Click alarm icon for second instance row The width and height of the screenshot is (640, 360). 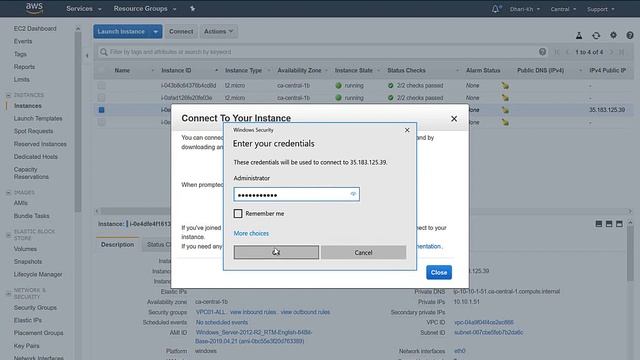(505, 98)
